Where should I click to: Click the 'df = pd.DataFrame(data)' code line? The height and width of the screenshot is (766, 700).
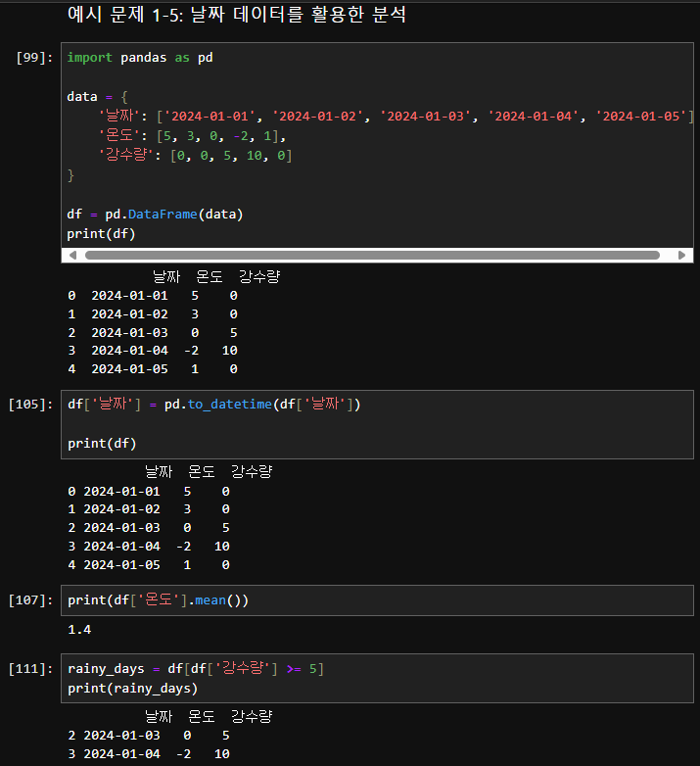(x=155, y=214)
